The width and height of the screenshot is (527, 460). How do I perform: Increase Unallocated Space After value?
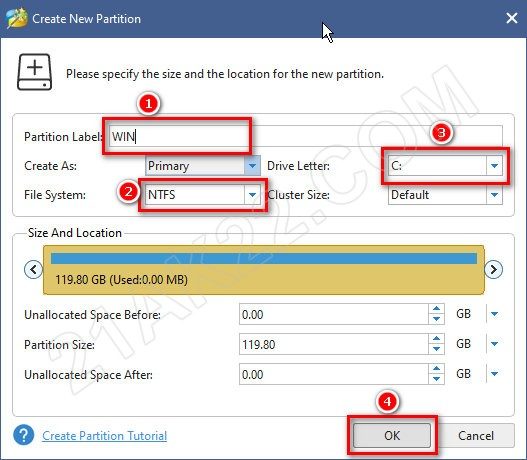437,369
